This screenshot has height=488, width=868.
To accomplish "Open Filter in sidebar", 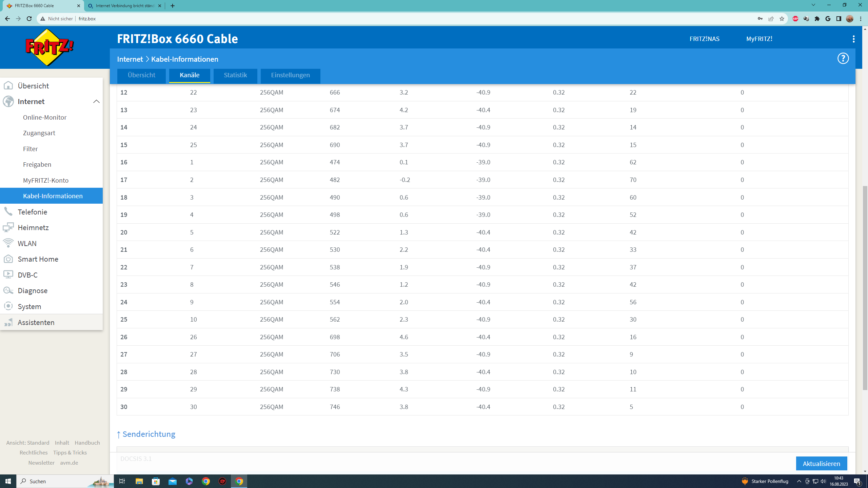I will click(30, 149).
